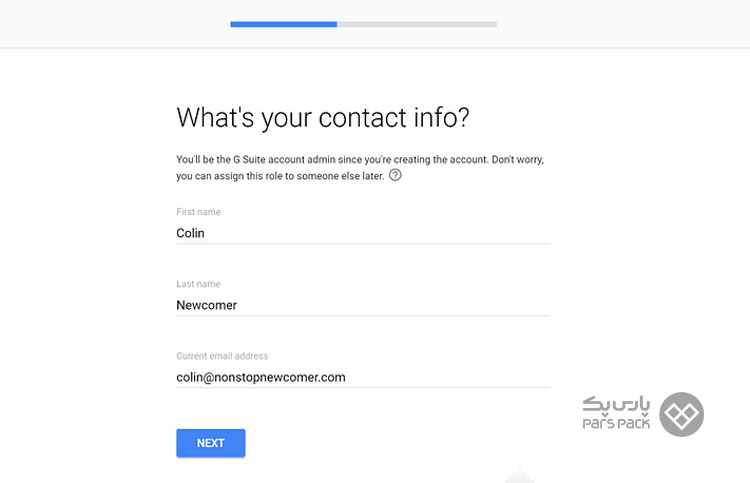
Task: Focus the Current email address field
Action: click(363, 377)
